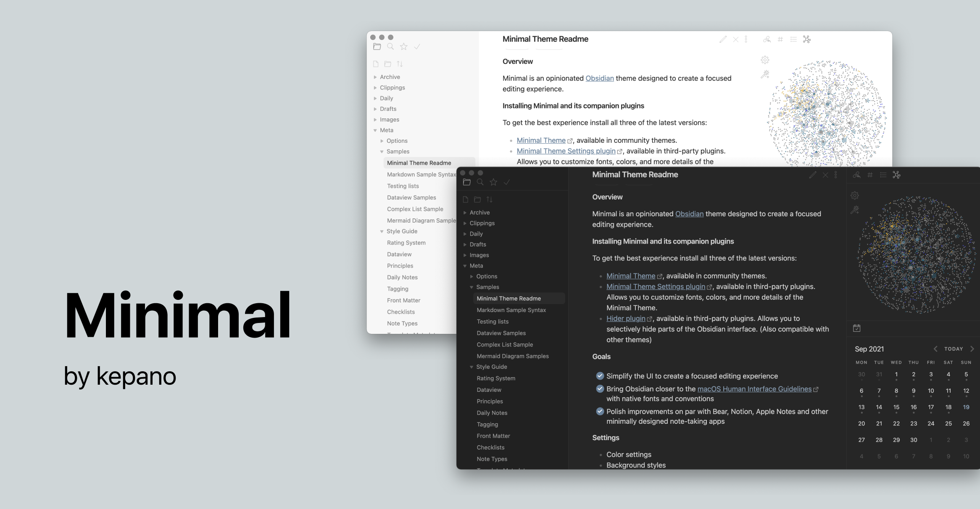Image resolution: width=980 pixels, height=509 pixels.
Task: Click the Minimal Theme link in readme
Action: 540,140
